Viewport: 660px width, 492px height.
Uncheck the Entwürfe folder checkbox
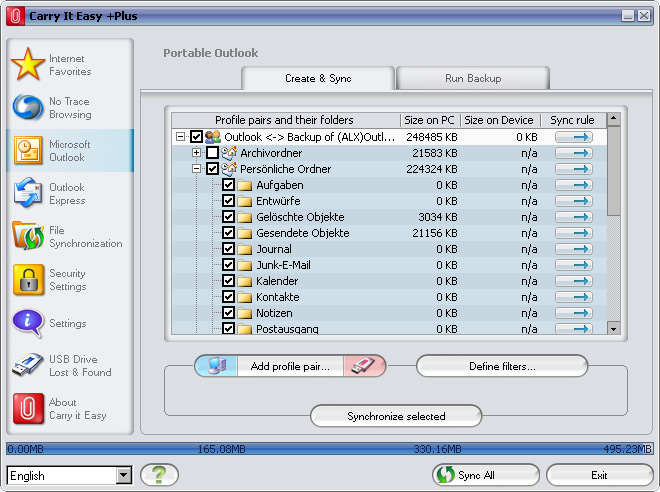pyautogui.click(x=228, y=201)
